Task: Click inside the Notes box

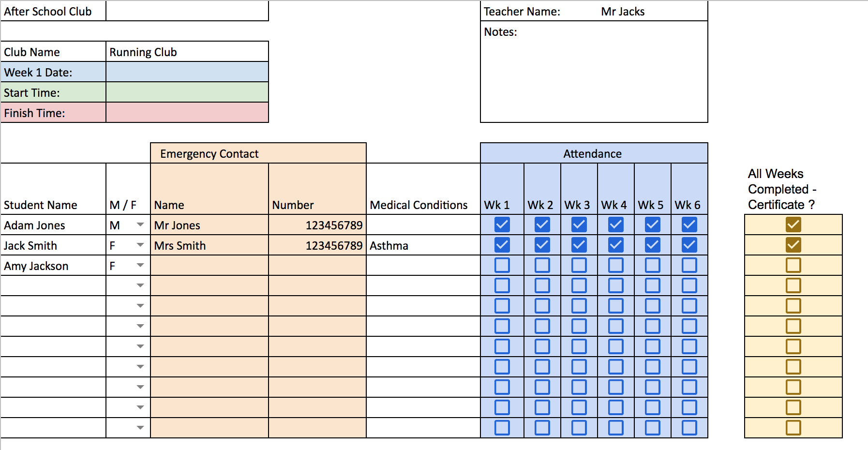Action: [x=594, y=72]
